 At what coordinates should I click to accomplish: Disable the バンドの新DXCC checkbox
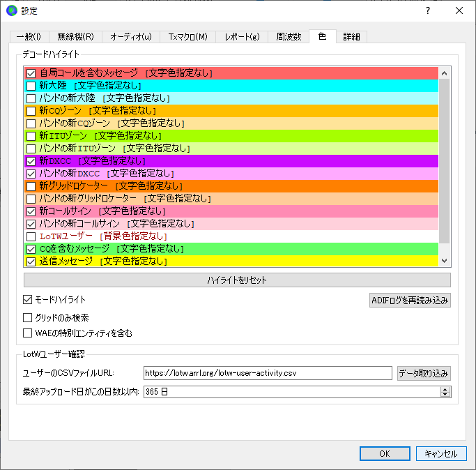[31, 174]
